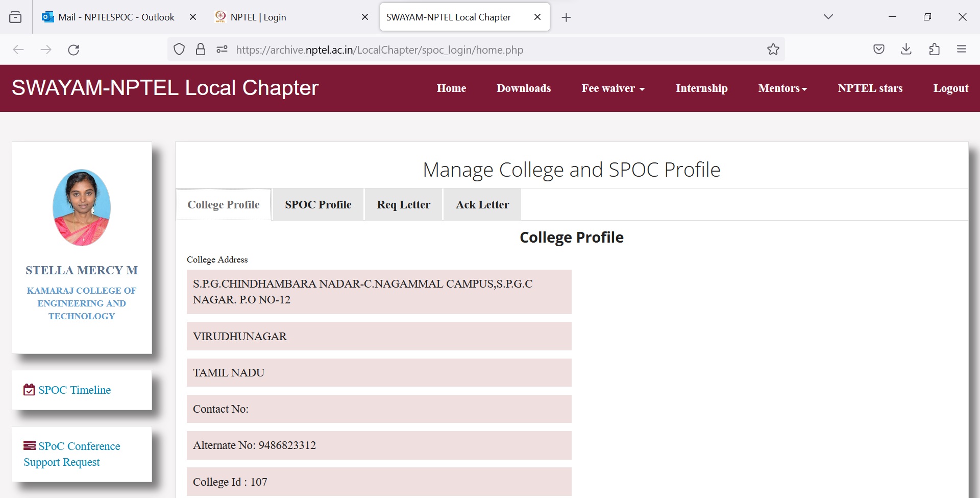Open the Ack Letter tab
Viewport: 980px width, 498px height.
tap(482, 204)
